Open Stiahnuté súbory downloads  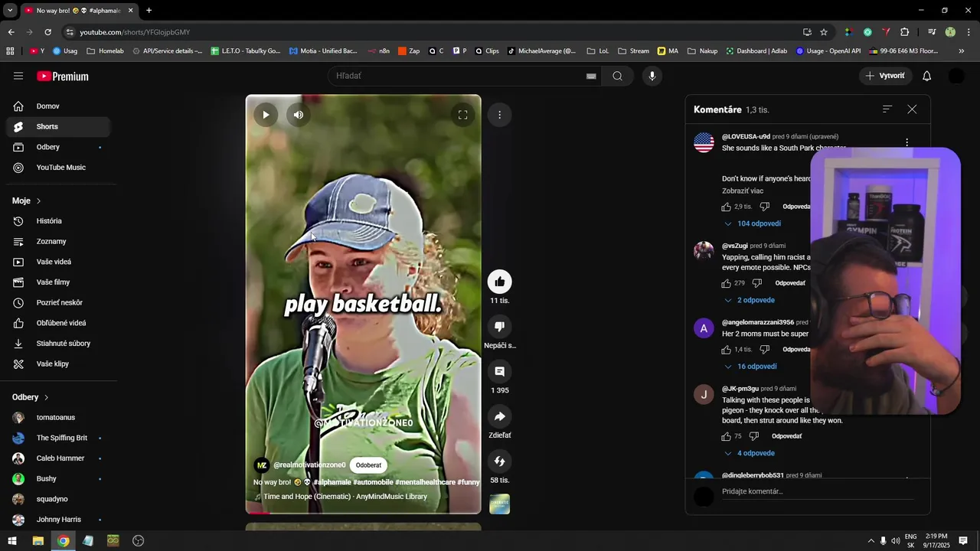coord(58,344)
